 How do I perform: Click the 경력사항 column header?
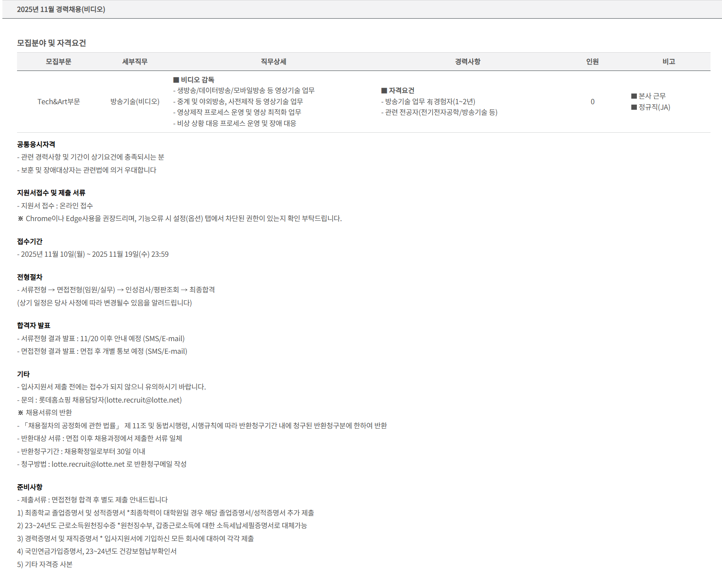(467, 62)
